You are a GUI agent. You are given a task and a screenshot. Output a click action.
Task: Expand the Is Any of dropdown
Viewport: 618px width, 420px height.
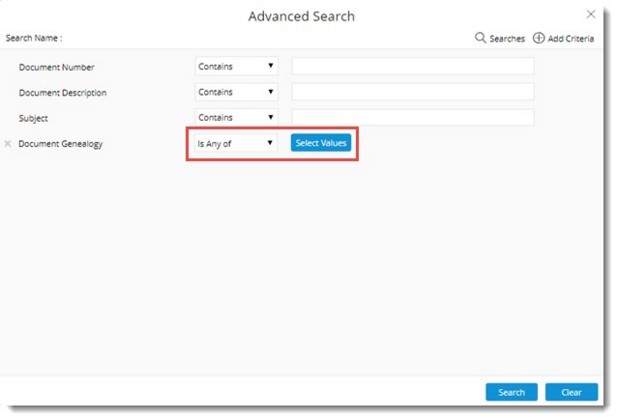[236, 143]
